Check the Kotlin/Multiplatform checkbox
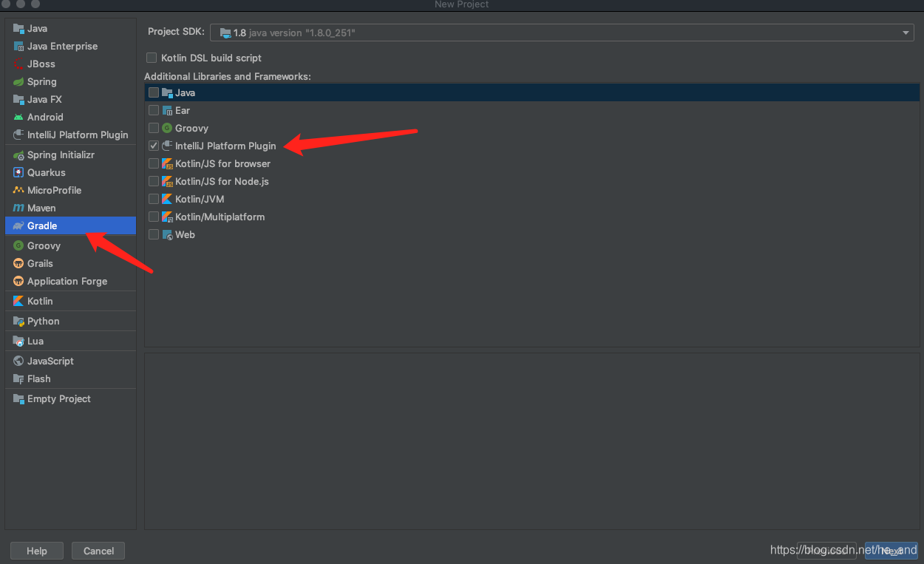 click(154, 217)
